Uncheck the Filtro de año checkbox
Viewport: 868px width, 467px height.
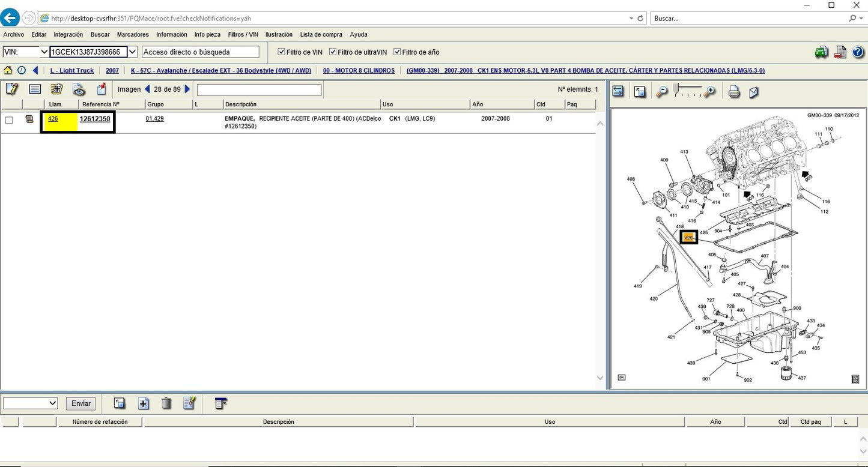point(397,52)
